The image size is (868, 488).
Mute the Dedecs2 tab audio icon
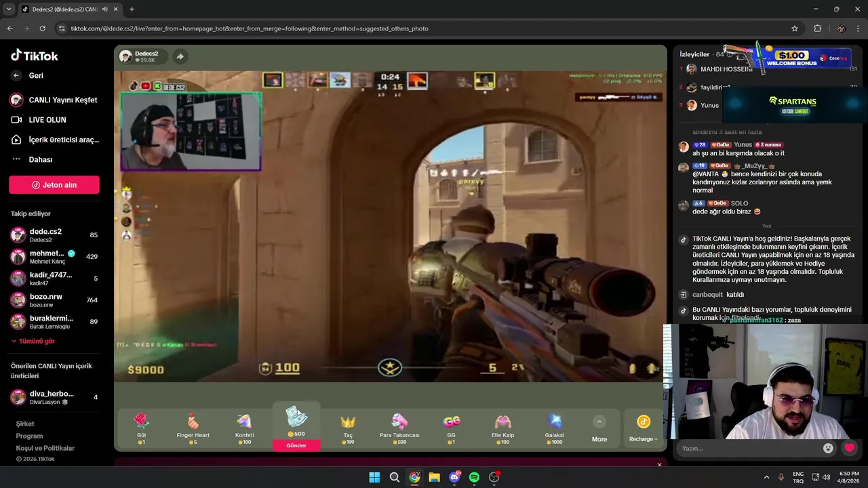[x=104, y=9]
